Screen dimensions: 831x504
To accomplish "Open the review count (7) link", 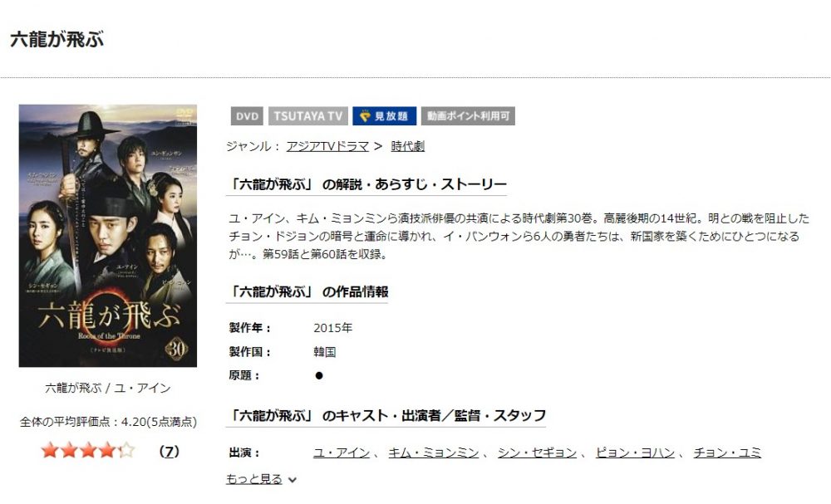I will point(169,451).
